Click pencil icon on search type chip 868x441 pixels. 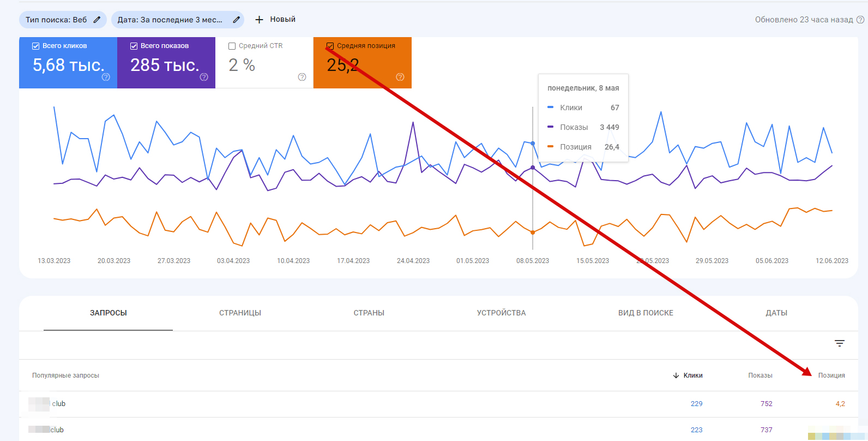coord(97,20)
